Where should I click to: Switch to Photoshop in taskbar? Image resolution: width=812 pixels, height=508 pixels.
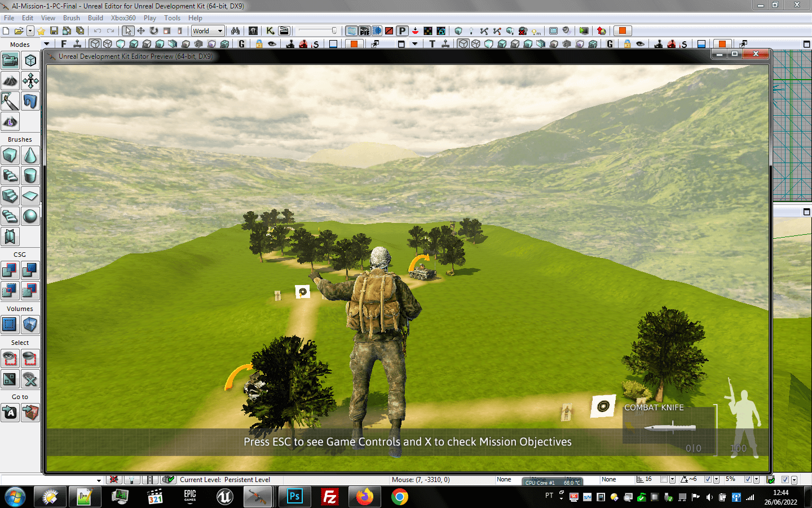(294, 497)
